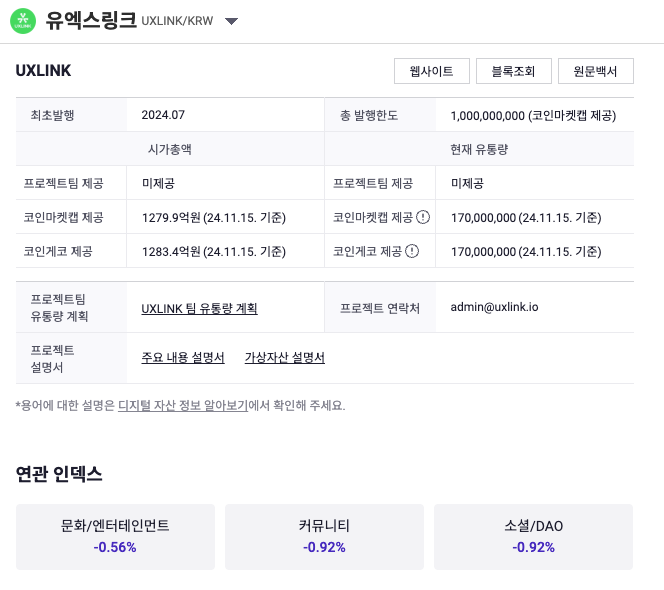
Task: Click the 1279.9억원 market cap value
Action: [x=214, y=218]
